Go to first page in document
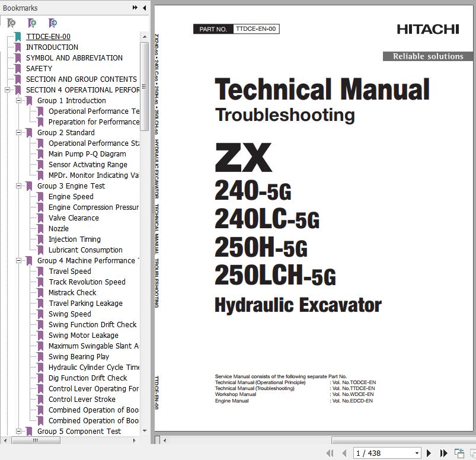The image size is (476, 460). click(330, 453)
